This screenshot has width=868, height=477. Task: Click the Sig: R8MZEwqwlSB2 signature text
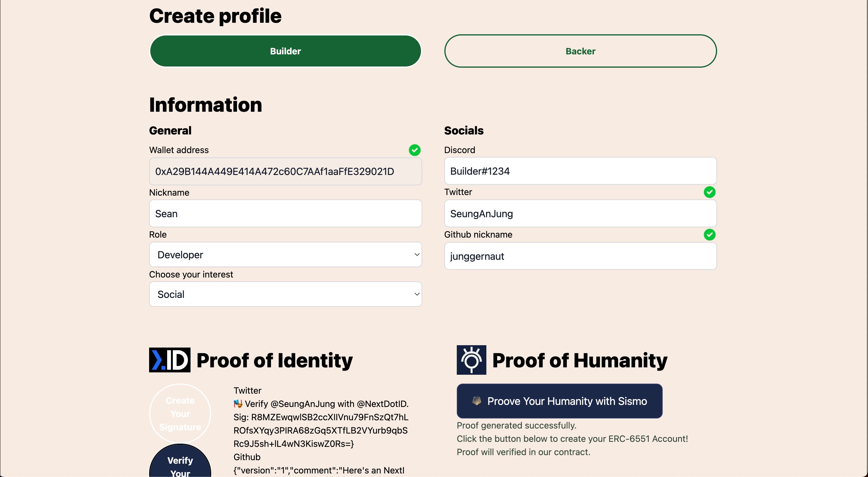pos(321,430)
